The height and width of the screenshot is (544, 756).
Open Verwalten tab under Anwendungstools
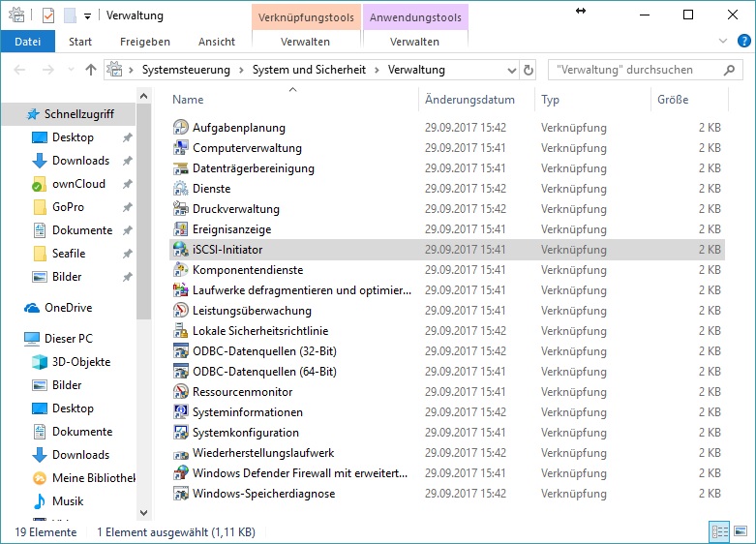414,42
